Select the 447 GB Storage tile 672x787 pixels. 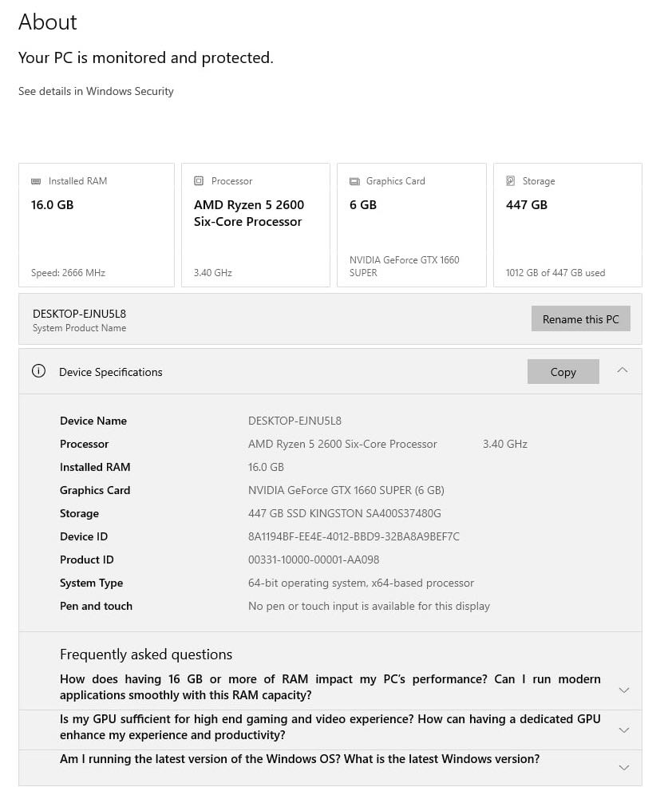point(567,225)
